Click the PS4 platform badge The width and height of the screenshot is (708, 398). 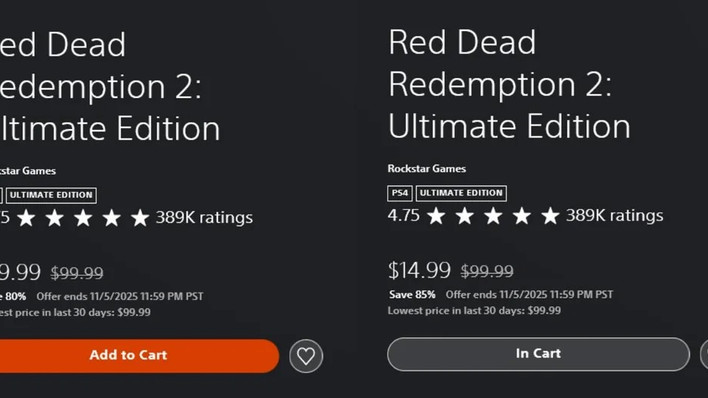click(x=400, y=193)
